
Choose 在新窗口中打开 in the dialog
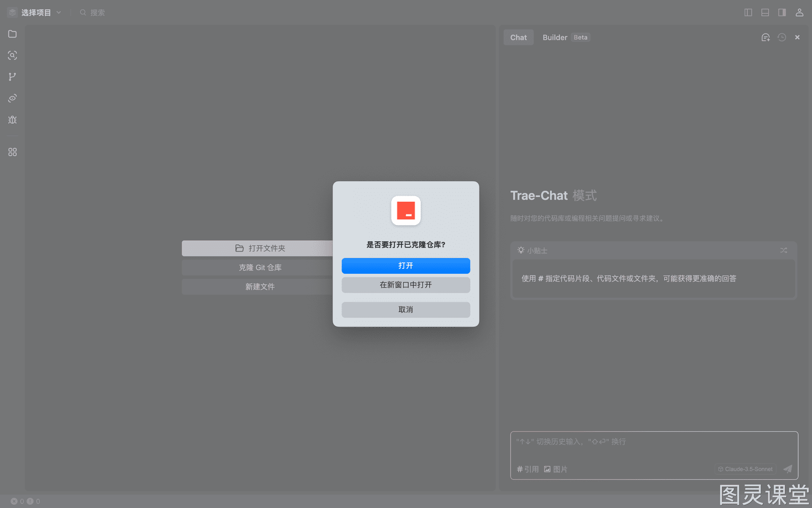(406, 285)
